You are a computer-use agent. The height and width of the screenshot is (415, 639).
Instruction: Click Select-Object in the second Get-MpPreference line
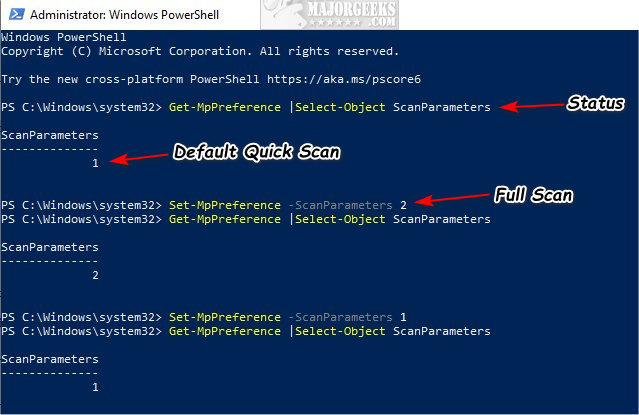[x=340, y=219]
